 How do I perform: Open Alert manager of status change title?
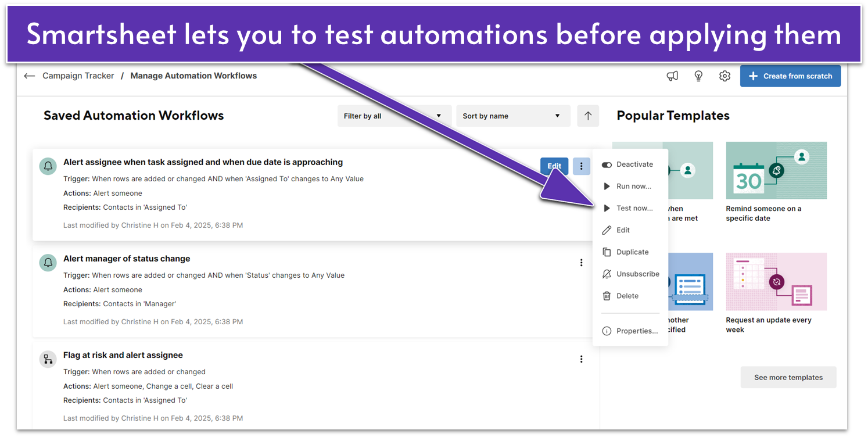click(127, 259)
